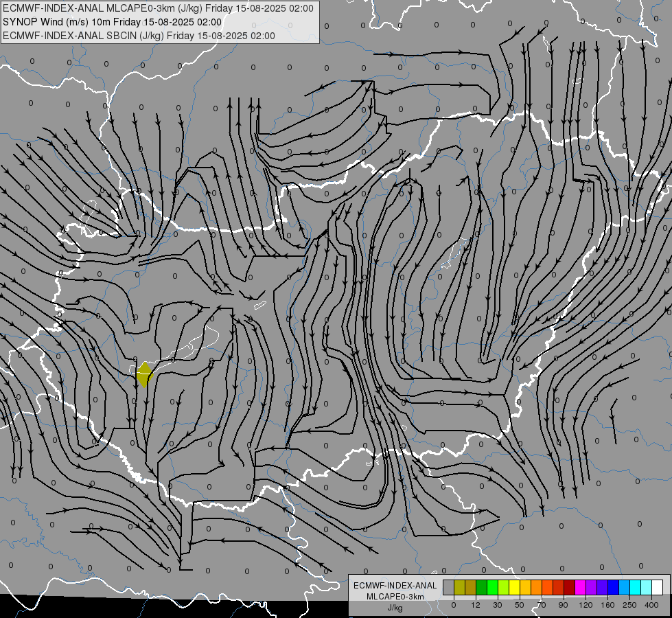The width and height of the screenshot is (672, 618).
Task: Select the white swatch ending the legend
Action: (658, 587)
